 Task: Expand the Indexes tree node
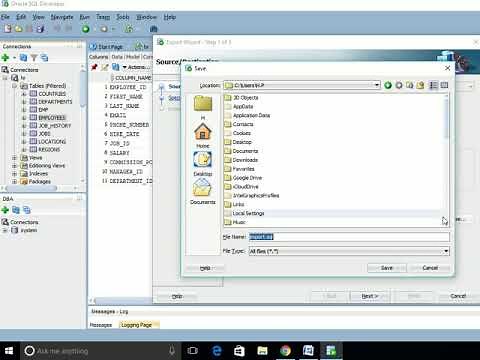coord(14,174)
